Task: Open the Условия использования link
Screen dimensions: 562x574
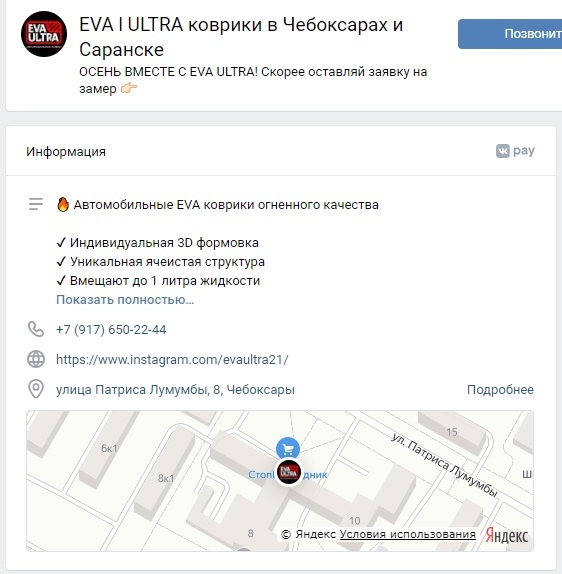Action: click(x=407, y=534)
